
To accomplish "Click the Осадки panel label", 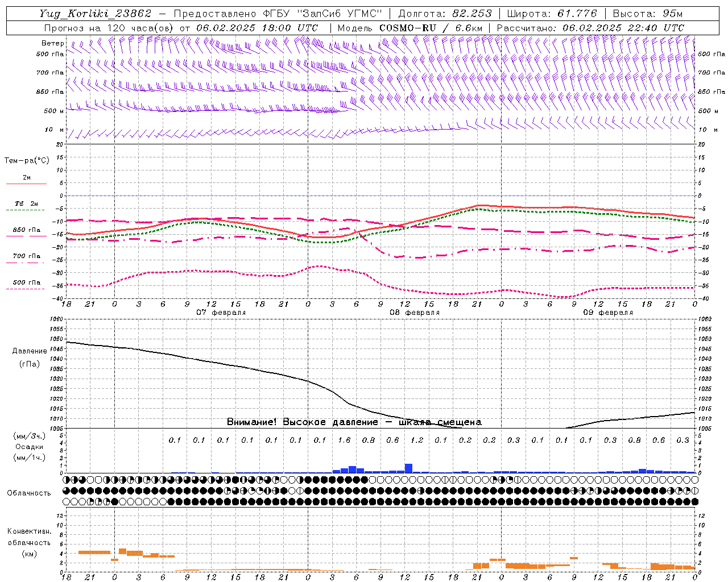I will 30,447.
